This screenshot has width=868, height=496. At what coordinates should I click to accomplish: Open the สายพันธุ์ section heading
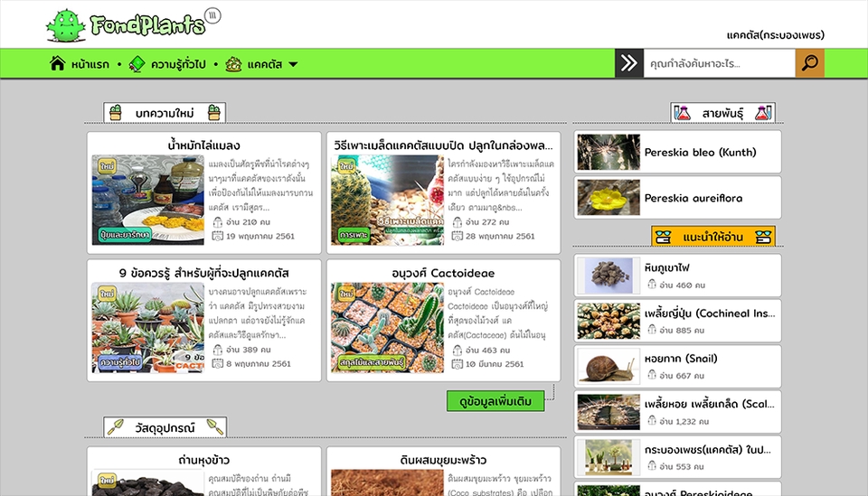[722, 113]
